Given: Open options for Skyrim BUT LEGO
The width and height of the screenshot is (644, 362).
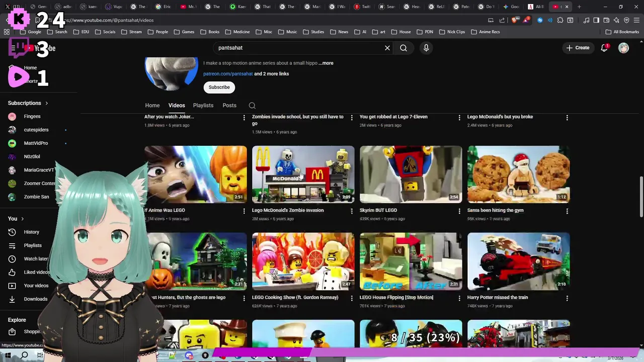Looking at the screenshot, I should [x=459, y=211].
